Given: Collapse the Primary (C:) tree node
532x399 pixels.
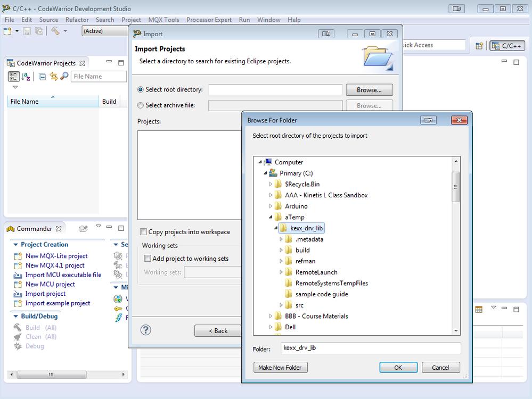Looking at the screenshot, I should pyautogui.click(x=265, y=173).
